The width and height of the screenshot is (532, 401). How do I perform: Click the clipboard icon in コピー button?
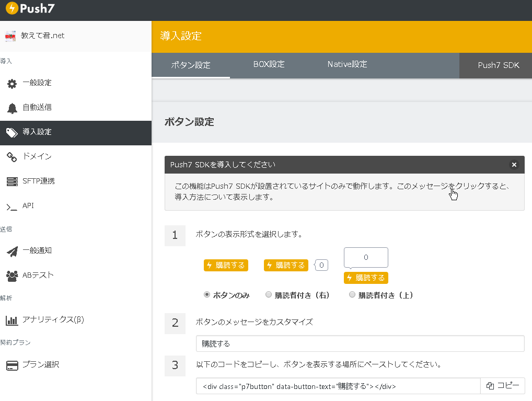pos(490,386)
